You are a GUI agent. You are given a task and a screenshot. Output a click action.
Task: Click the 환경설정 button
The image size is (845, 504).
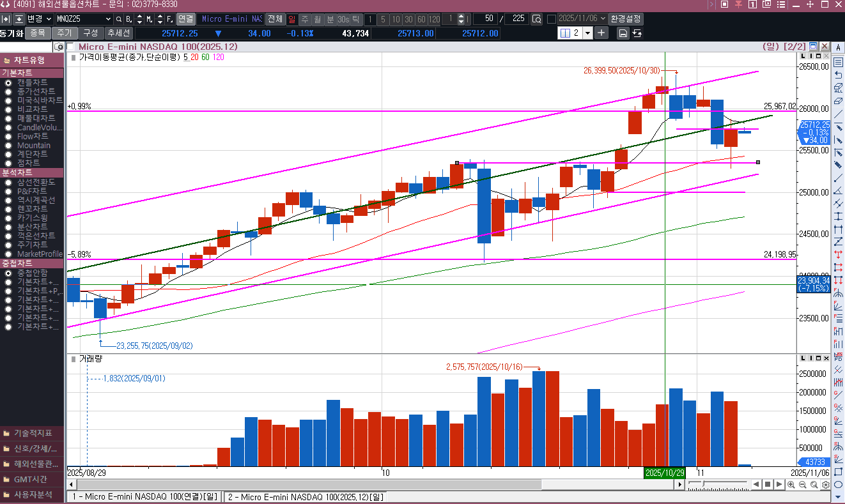[626, 19]
